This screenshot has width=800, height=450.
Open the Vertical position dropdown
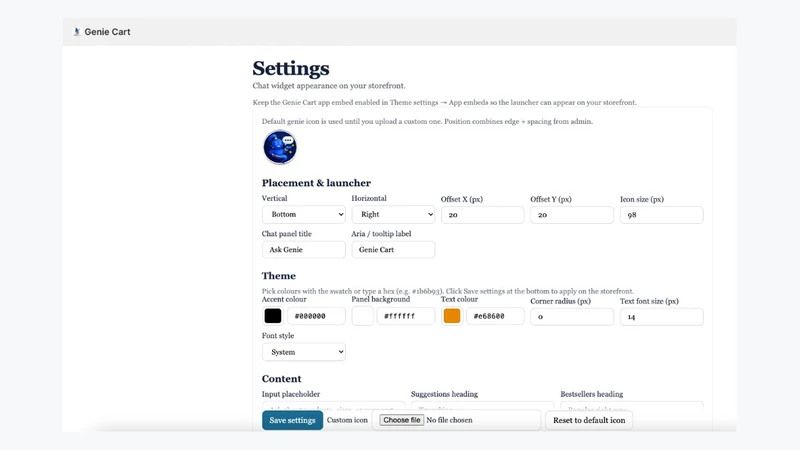coord(304,214)
